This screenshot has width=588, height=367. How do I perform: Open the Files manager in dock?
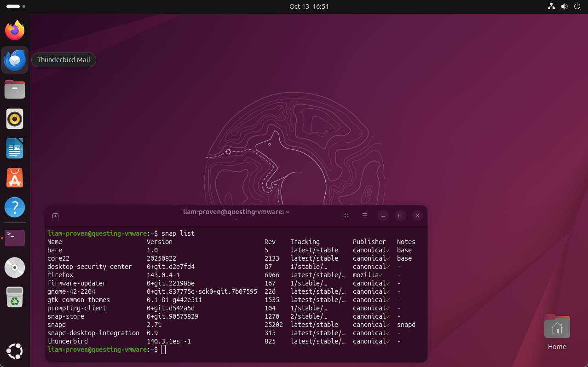15,89
